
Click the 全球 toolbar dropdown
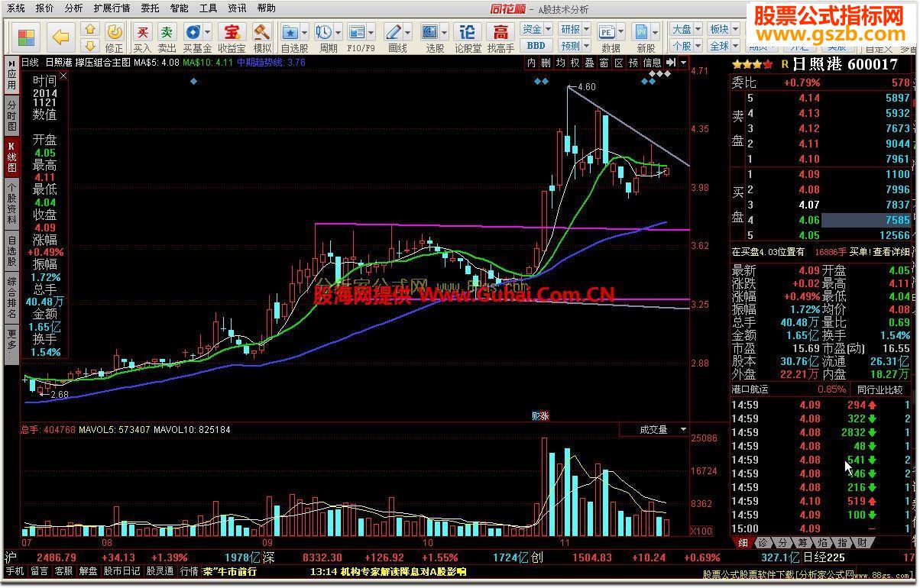pyautogui.click(x=724, y=46)
